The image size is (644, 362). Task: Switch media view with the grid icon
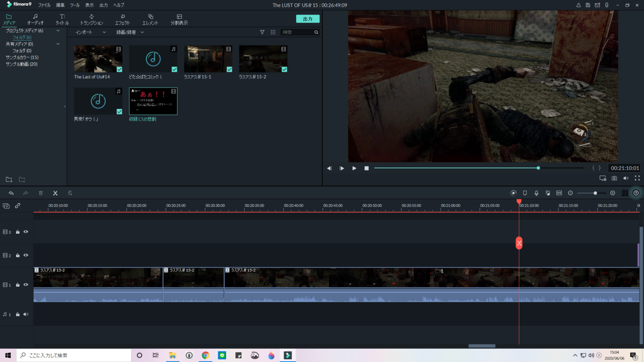tap(273, 32)
